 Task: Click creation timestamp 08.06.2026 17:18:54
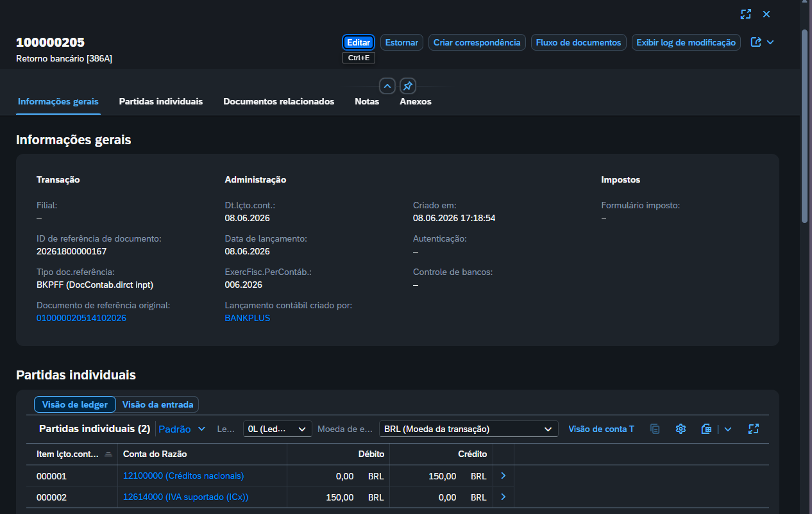tap(454, 218)
